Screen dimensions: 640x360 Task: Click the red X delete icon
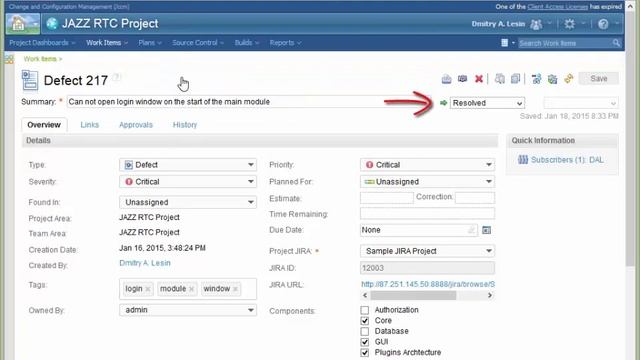(479, 78)
